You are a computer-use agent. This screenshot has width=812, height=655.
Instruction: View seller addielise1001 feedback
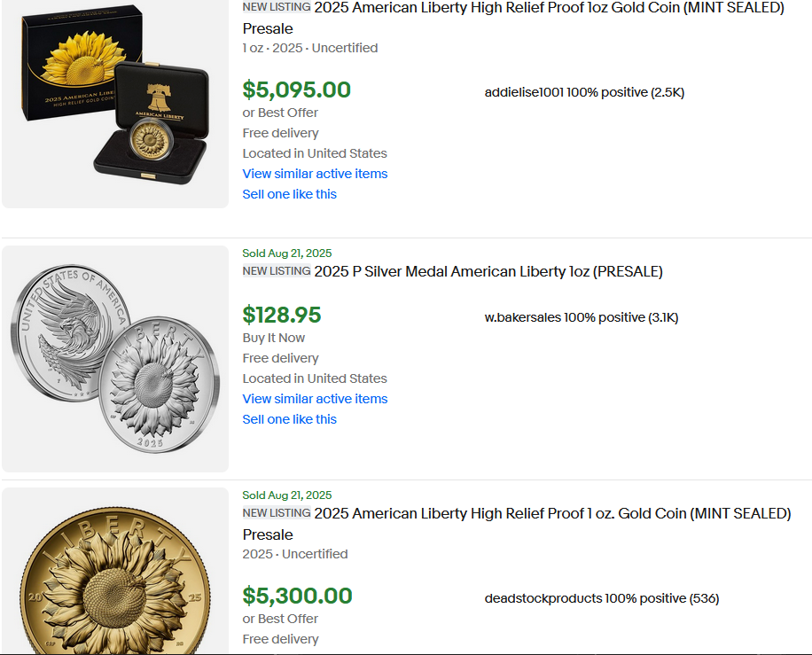[584, 92]
